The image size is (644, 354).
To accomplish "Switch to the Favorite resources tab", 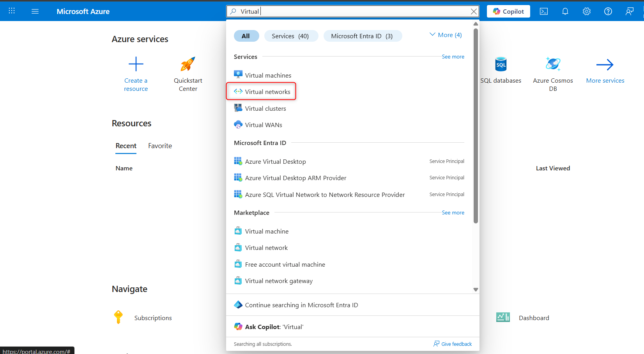I will tap(160, 146).
